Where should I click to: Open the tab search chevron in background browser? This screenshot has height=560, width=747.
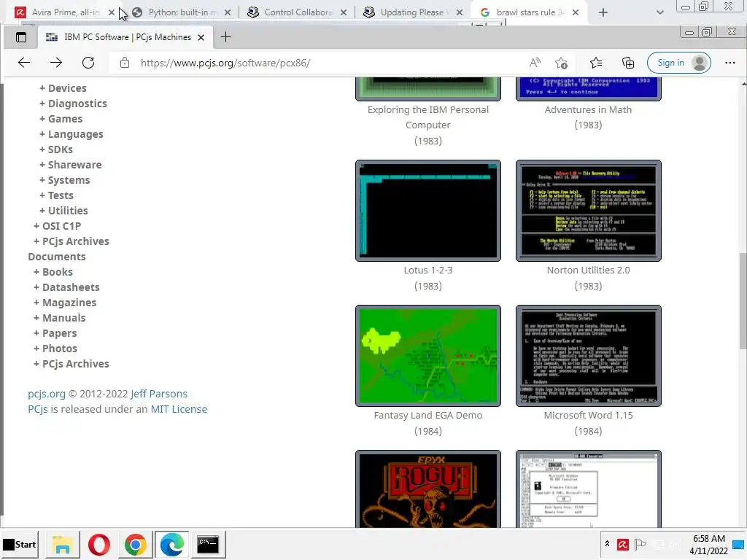659,12
